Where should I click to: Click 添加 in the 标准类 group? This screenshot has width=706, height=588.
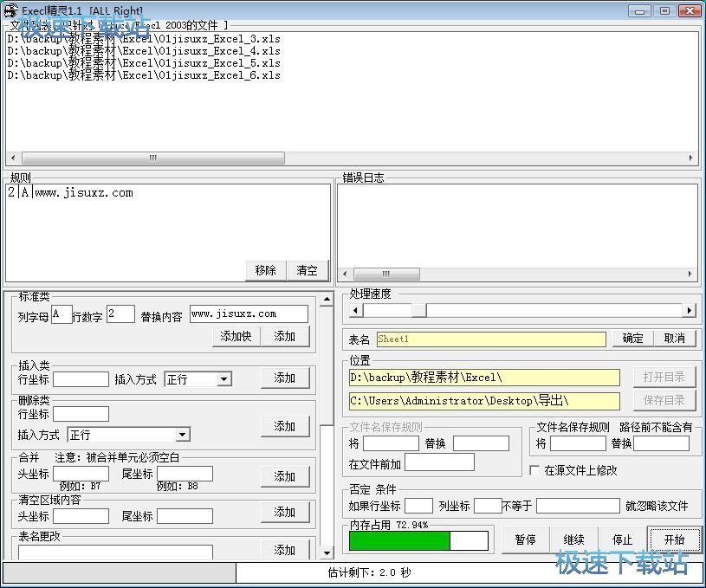[x=285, y=336]
